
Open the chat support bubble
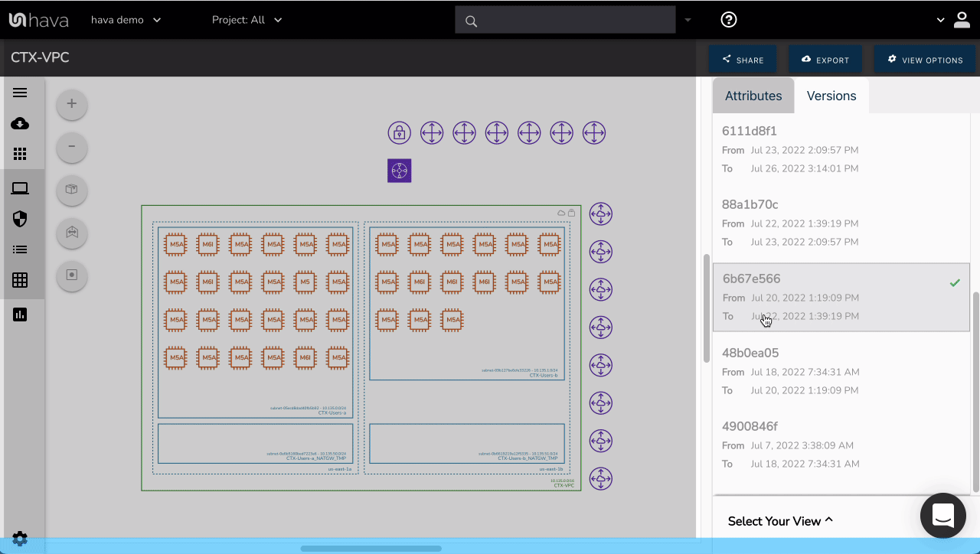[x=942, y=516]
